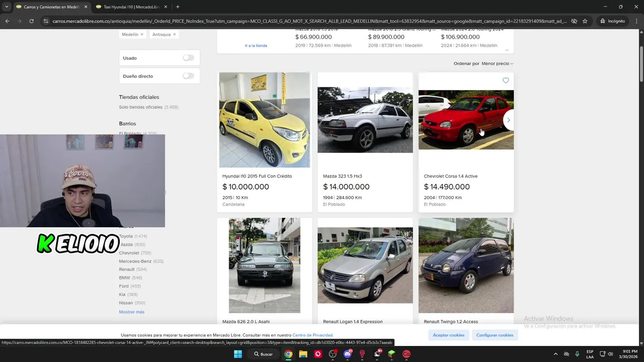This screenshot has width=644, height=362.
Task: Go back using browser back arrow
Action: point(7,21)
